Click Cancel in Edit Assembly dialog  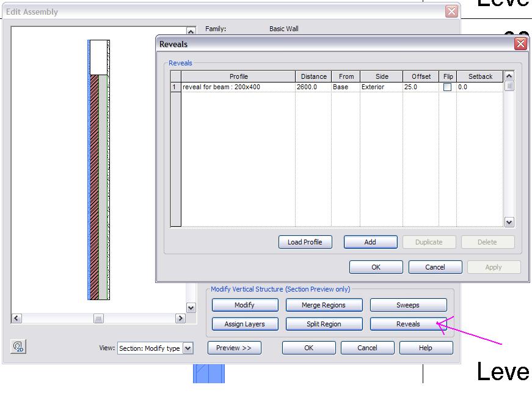tap(367, 348)
